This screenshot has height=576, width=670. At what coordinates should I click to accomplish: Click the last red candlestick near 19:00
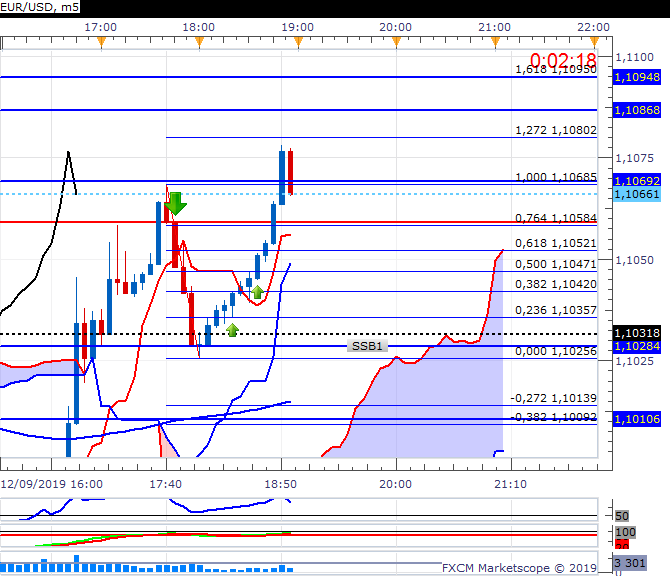tap(291, 172)
